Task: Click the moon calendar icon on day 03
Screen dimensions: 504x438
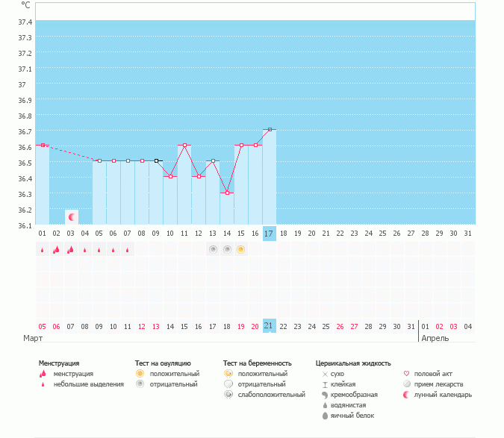Action: [x=72, y=217]
